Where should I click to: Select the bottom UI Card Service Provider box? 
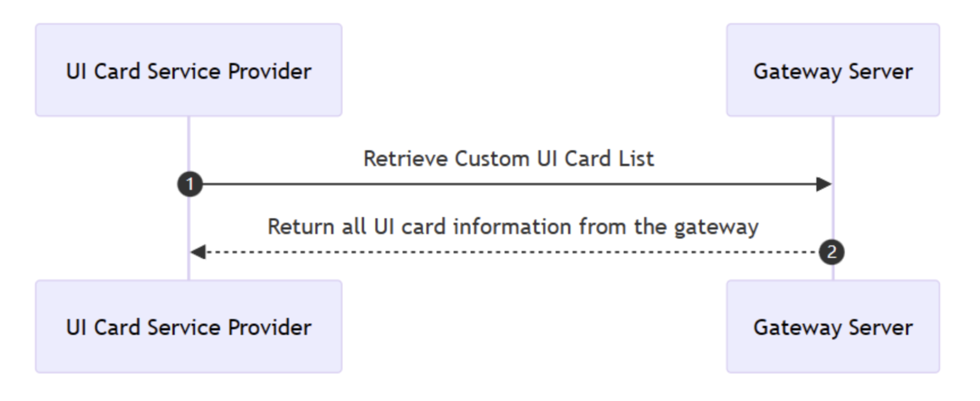coord(189,326)
